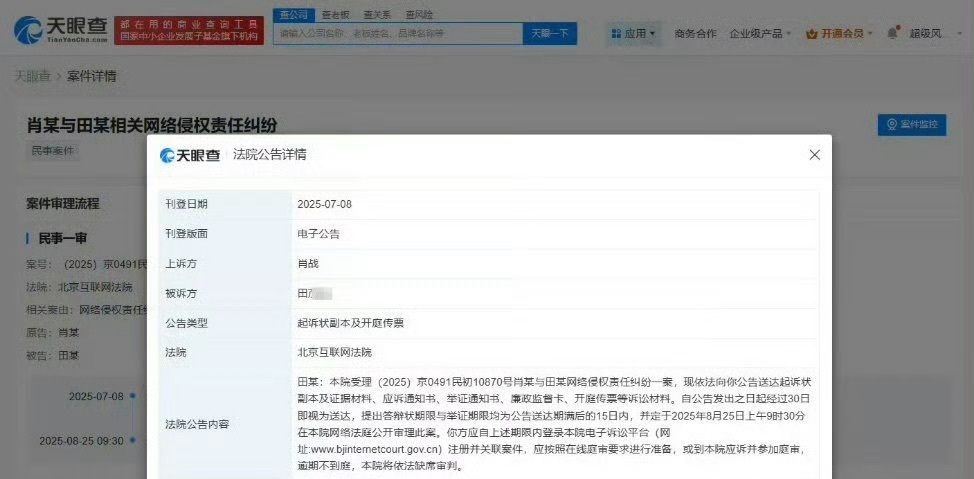Click the case title 肖某与田某相关网络侵权责任纠纷
This screenshot has width=974, height=479.
point(152,125)
